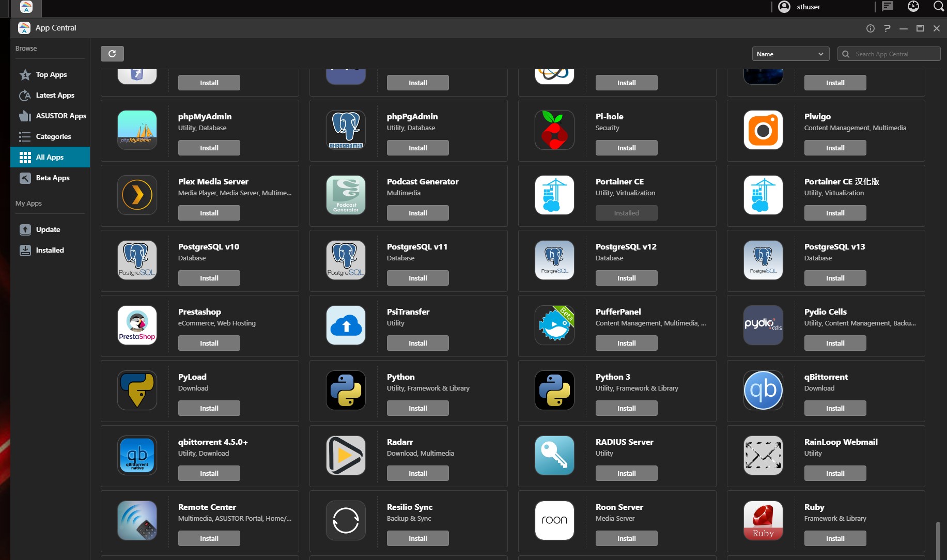Viewport: 947px width, 560px height.
Task: Click the RainLoop Webmail title
Action: (841, 442)
